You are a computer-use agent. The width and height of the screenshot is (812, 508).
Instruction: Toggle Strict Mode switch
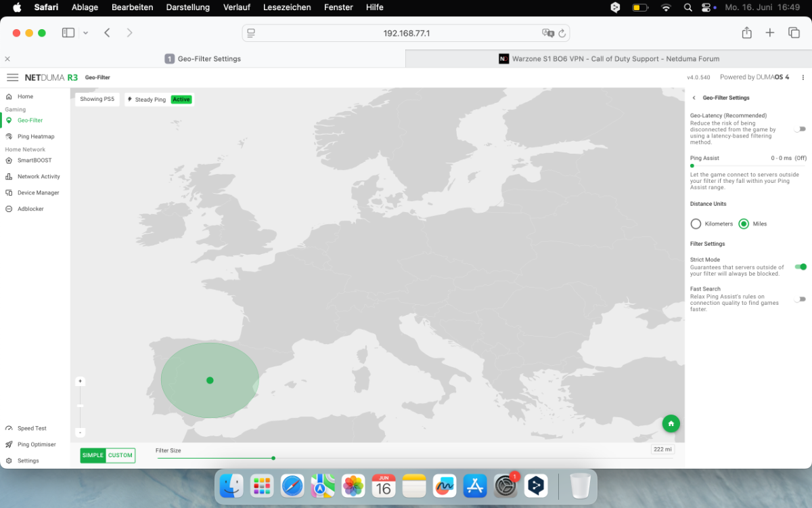(x=800, y=267)
